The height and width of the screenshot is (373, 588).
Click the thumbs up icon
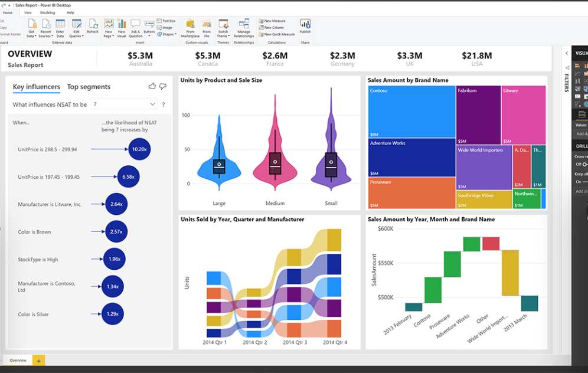coord(152,86)
